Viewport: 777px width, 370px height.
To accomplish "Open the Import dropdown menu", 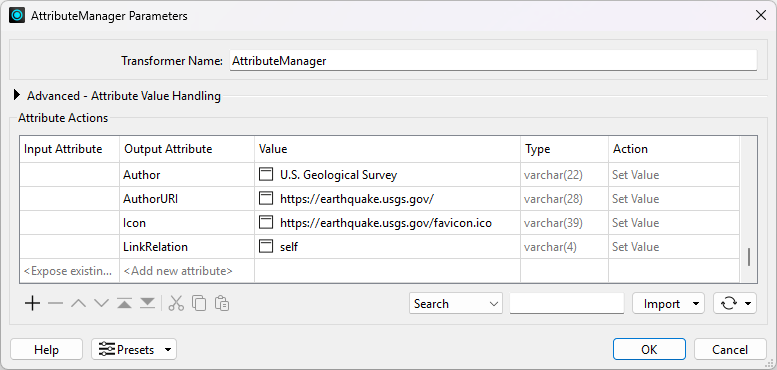I will [x=668, y=304].
